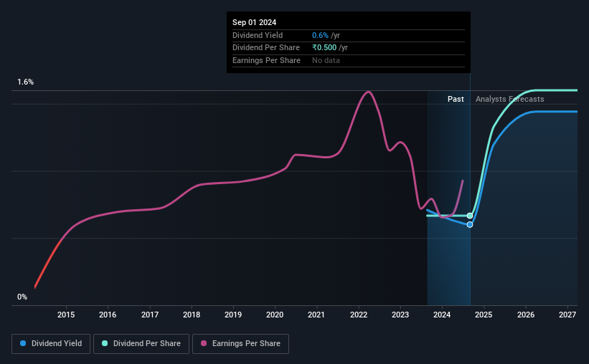Click the 2022 x-axis label

pyautogui.click(x=359, y=315)
